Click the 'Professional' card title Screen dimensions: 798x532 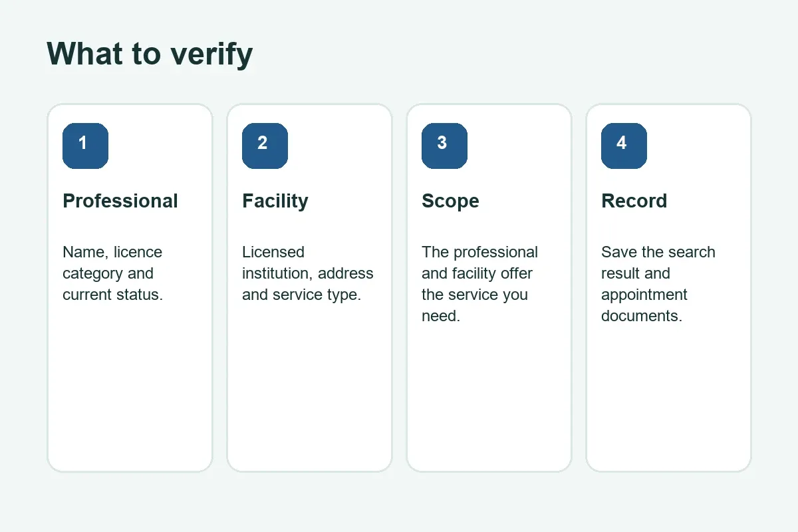120,201
